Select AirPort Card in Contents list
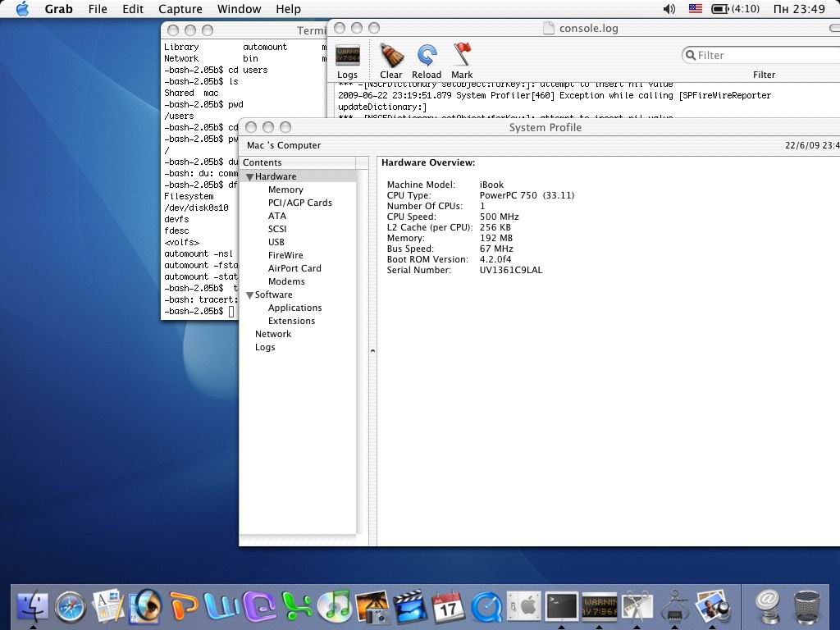 (294, 268)
